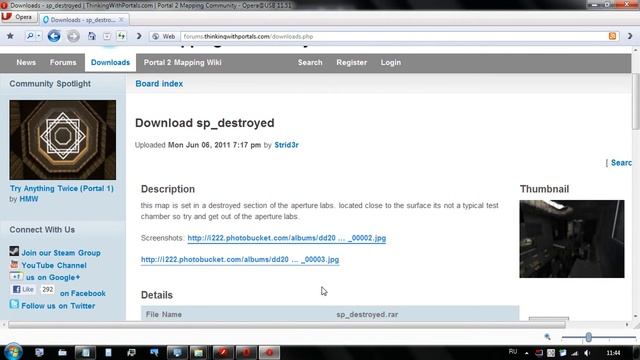Image resolution: width=640 pixels, height=360 pixels.
Task: Click the home icon in Opera toolbar
Action: coord(92,36)
